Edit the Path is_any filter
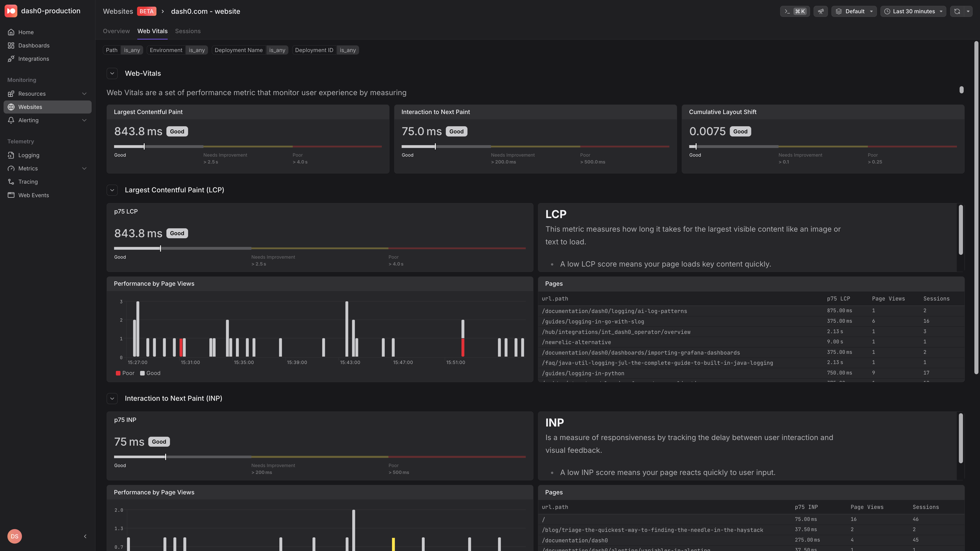 pos(123,50)
